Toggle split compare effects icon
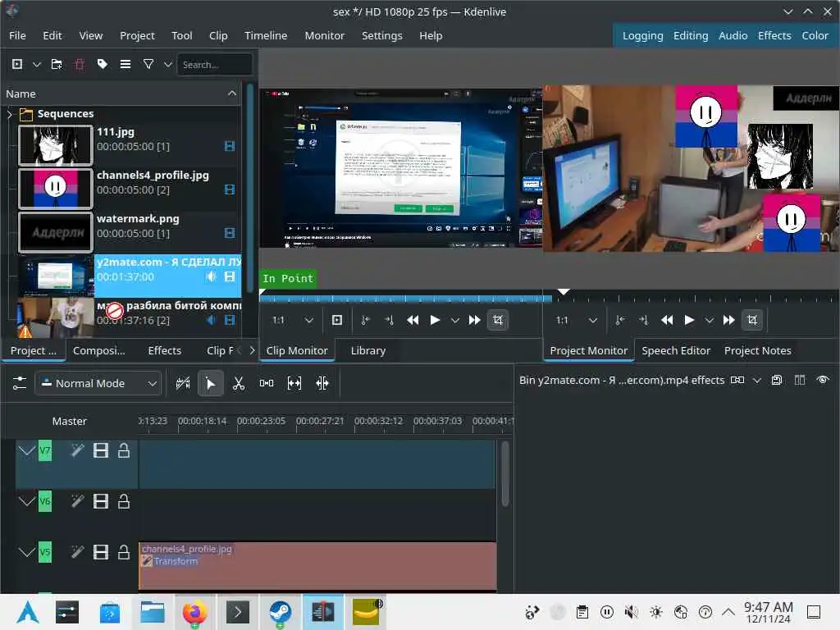The width and height of the screenshot is (840, 630). (x=800, y=380)
